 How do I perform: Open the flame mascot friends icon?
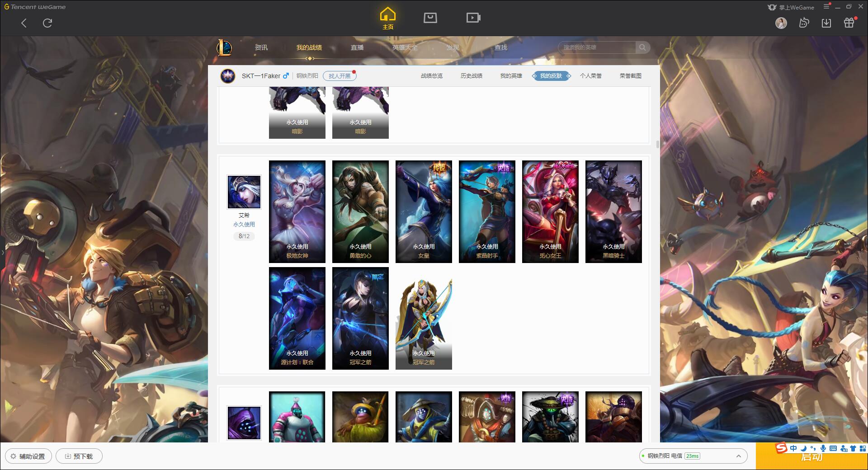804,23
